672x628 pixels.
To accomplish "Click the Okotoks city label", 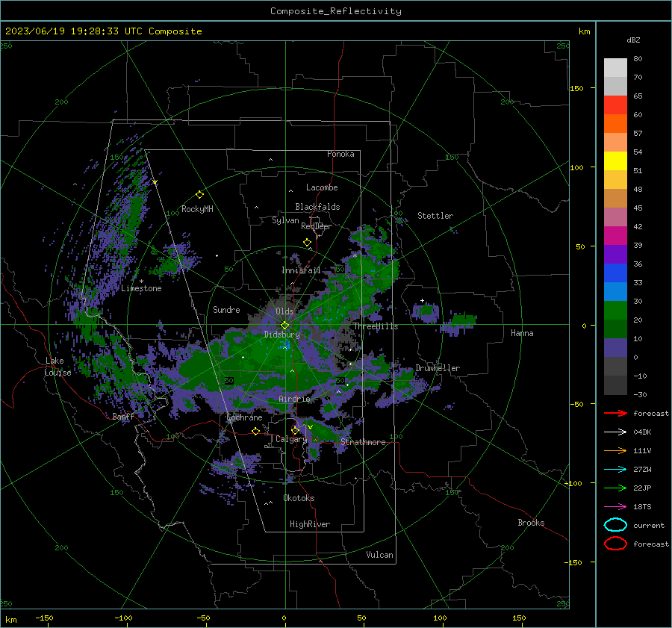I will click(299, 498).
